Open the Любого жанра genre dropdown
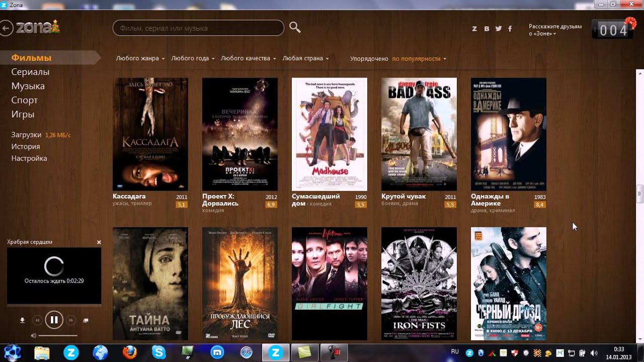Viewport: 644px width, 362px height. 140,58
